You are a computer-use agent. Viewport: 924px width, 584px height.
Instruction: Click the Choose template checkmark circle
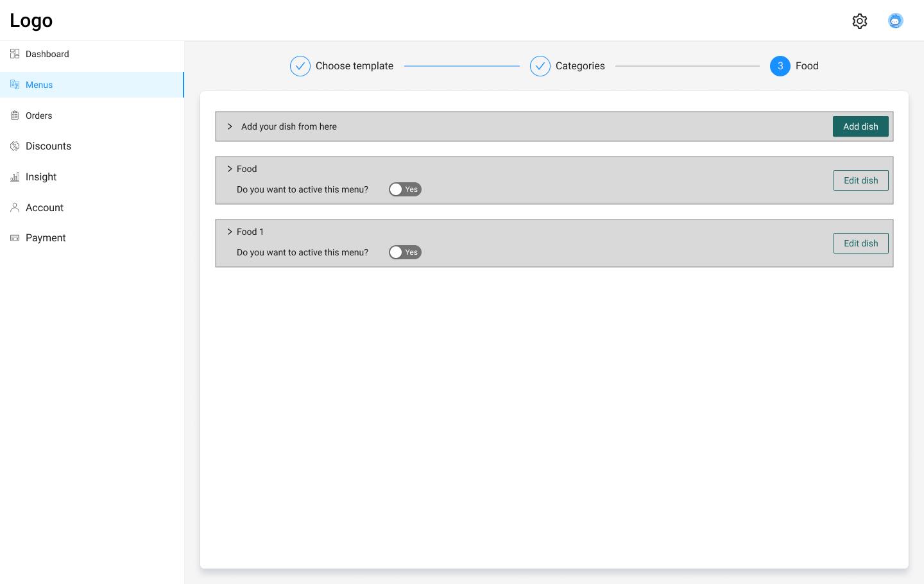click(x=300, y=66)
